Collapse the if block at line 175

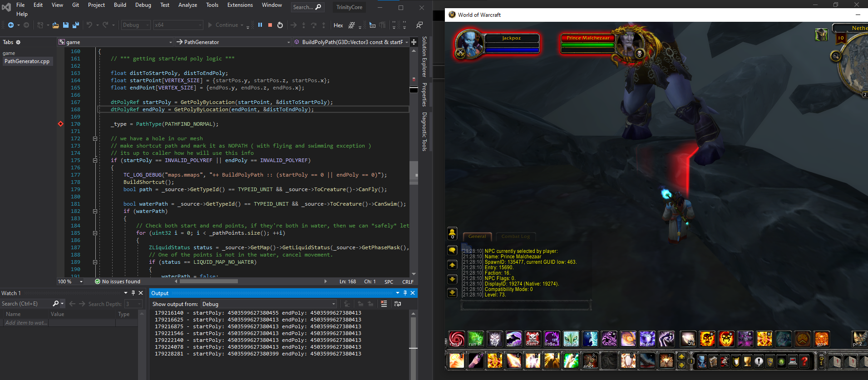click(95, 160)
